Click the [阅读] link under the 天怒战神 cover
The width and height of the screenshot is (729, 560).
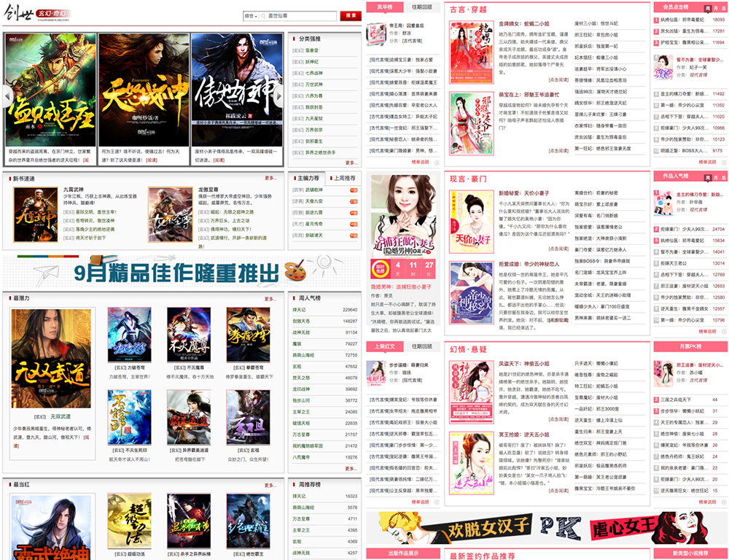[152, 160]
